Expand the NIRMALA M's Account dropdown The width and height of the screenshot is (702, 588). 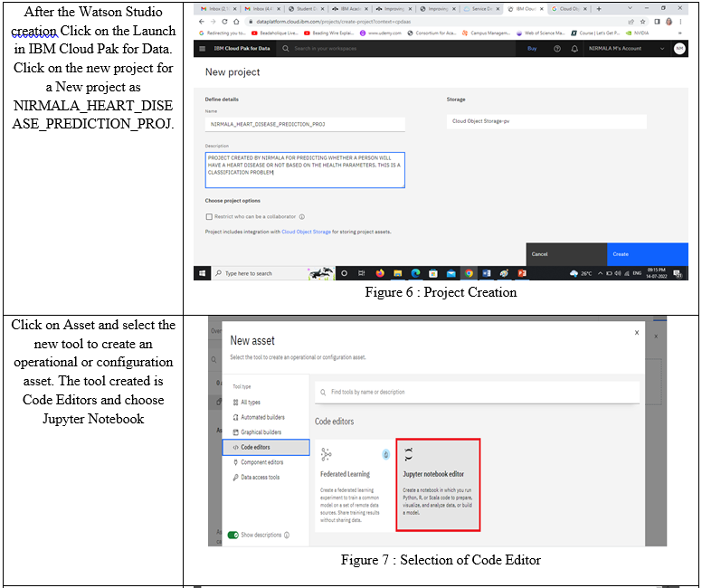(x=660, y=48)
